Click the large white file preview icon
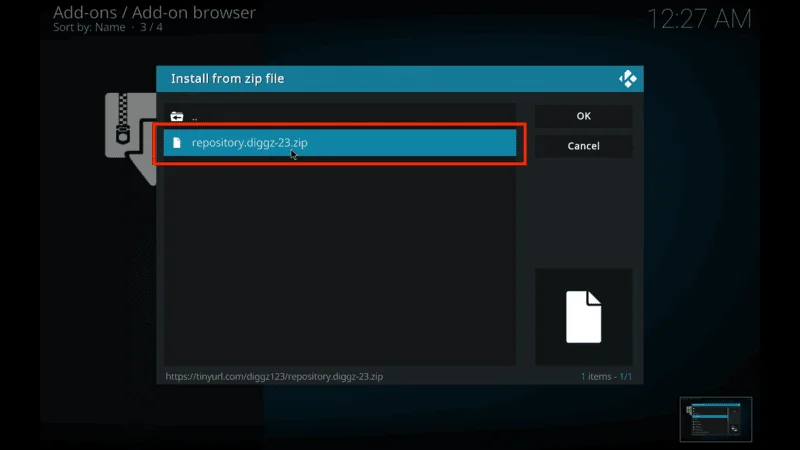800x450 pixels. pyautogui.click(x=583, y=316)
